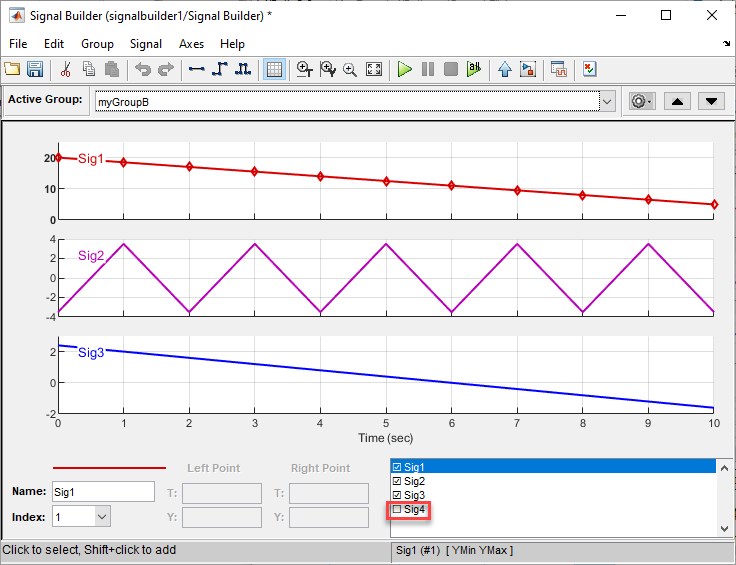Screen dimensions: 736x565
Task: Select Sig2 name text in signal list
Action: click(x=414, y=481)
